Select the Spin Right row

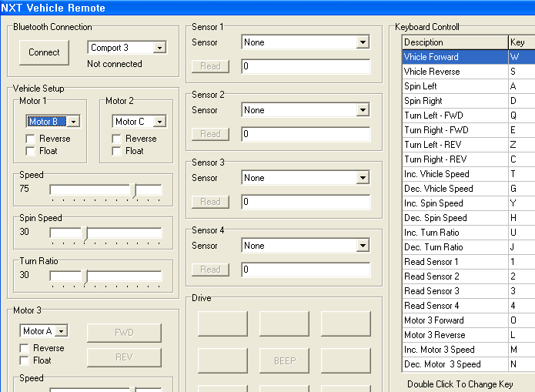click(469, 101)
